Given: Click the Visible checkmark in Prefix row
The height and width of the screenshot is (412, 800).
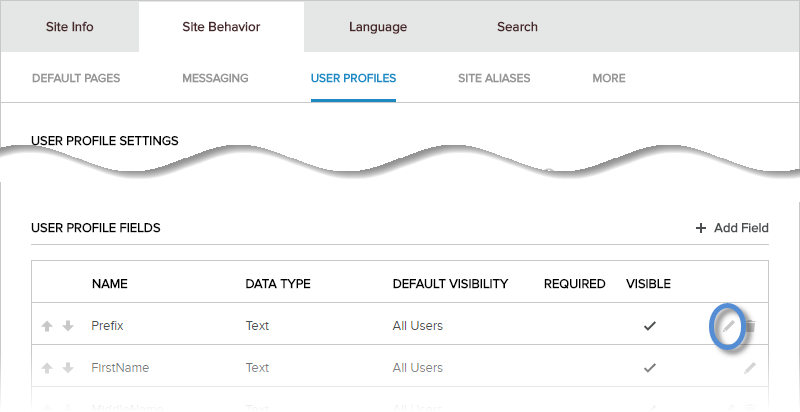Looking at the screenshot, I should point(649,325).
